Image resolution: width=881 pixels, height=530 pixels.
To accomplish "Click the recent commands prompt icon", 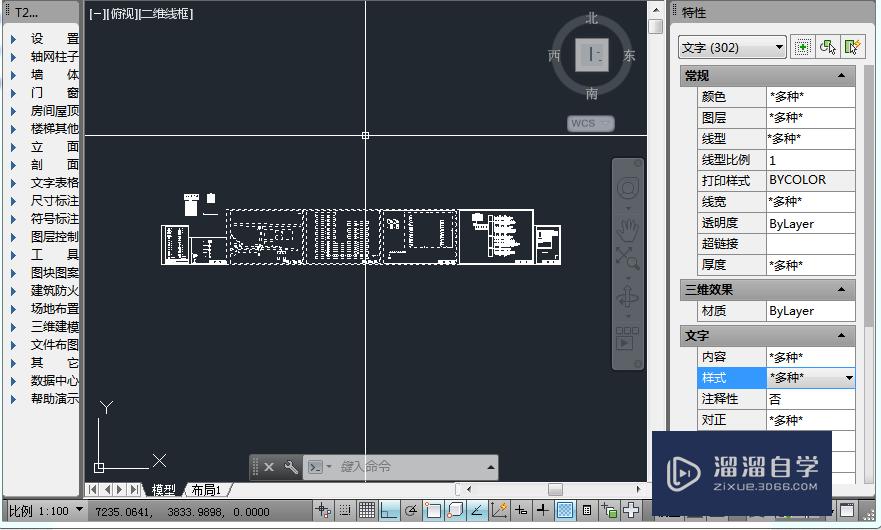I will 316,467.
